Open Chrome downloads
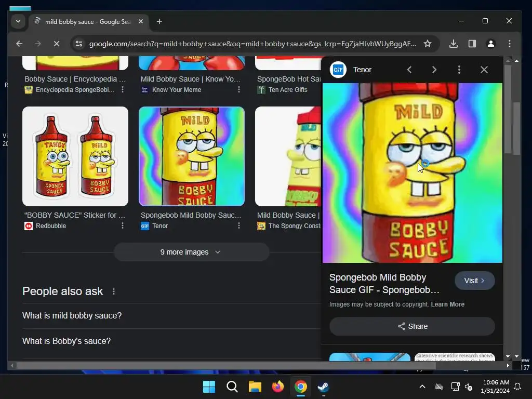Viewport: 532px width, 399px height. [453, 44]
